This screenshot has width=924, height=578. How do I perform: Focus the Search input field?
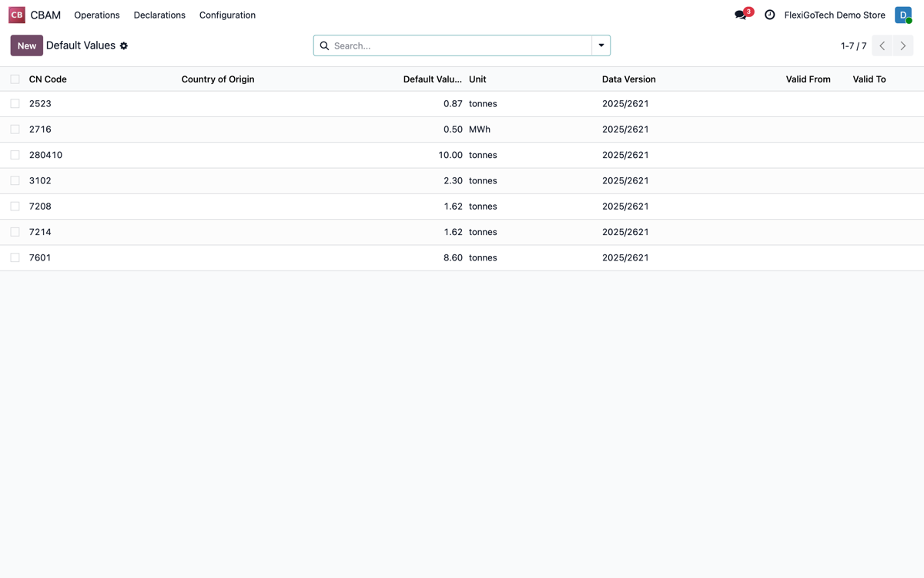point(460,45)
